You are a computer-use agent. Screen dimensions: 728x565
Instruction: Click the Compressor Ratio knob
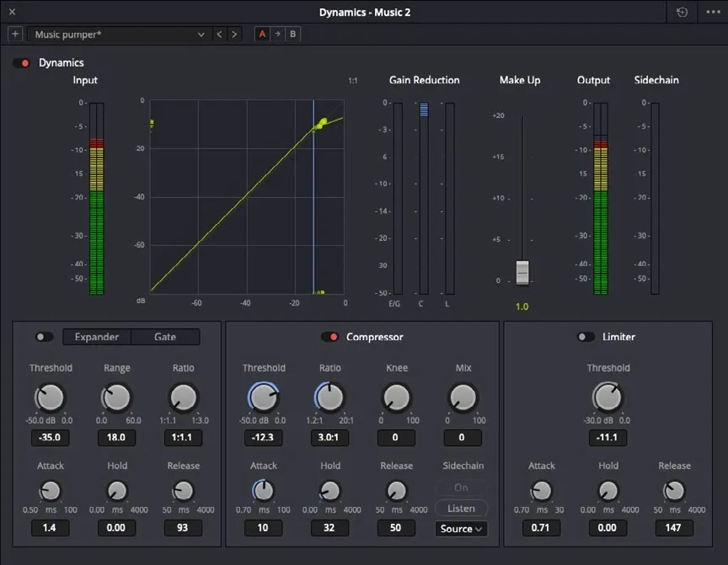coord(329,397)
